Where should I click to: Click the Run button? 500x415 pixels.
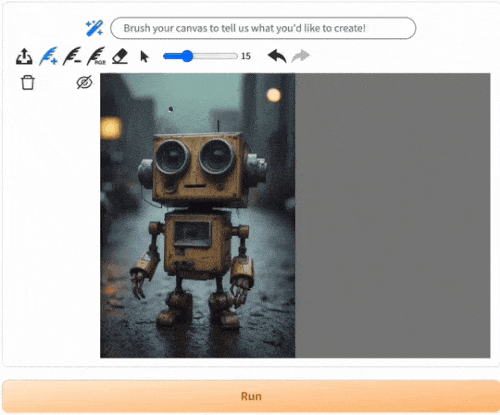tap(251, 396)
